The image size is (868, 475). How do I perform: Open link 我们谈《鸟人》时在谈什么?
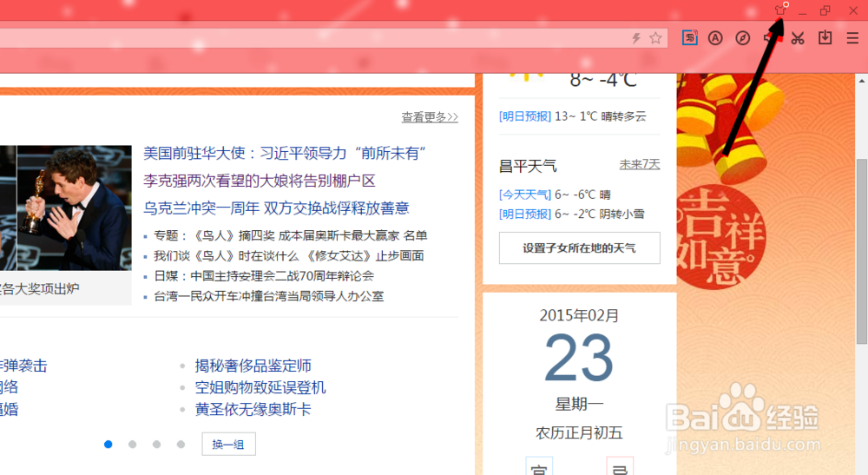(226, 256)
